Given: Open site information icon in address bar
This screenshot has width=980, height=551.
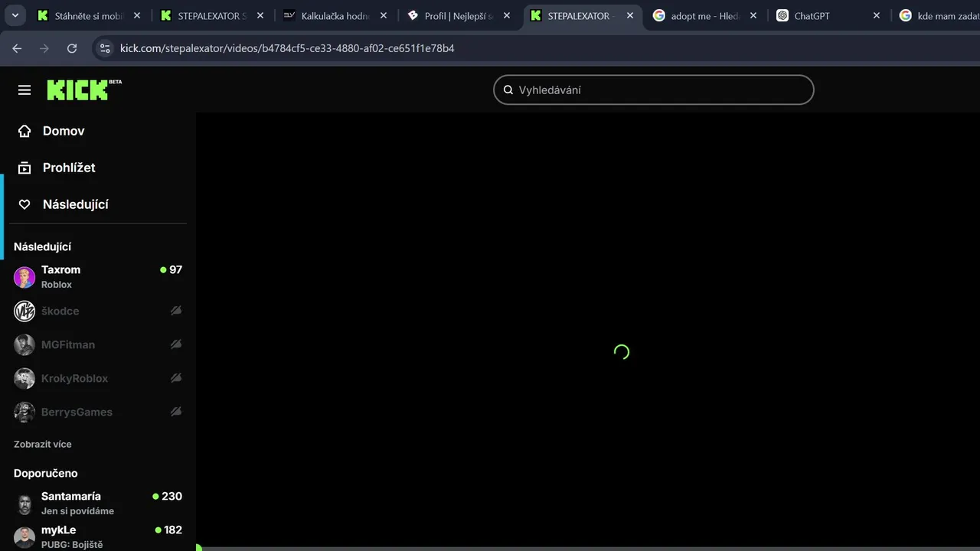Looking at the screenshot, I should (105, 48).
